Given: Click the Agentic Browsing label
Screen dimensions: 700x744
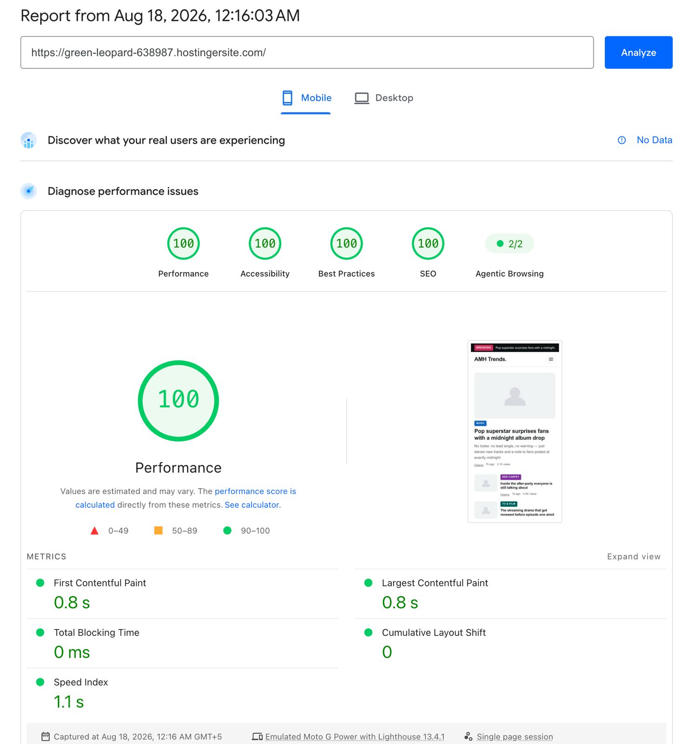Looking at the screenshot, I should [509, 274].
